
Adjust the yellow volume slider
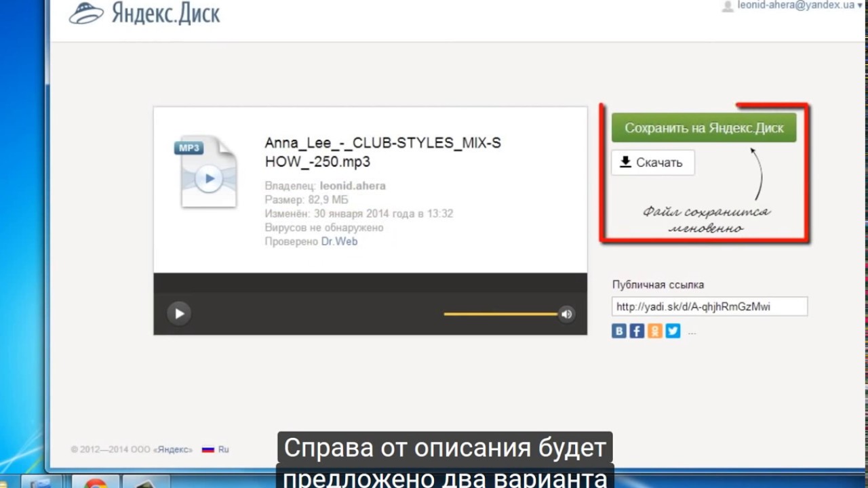(x=501, y=314)
